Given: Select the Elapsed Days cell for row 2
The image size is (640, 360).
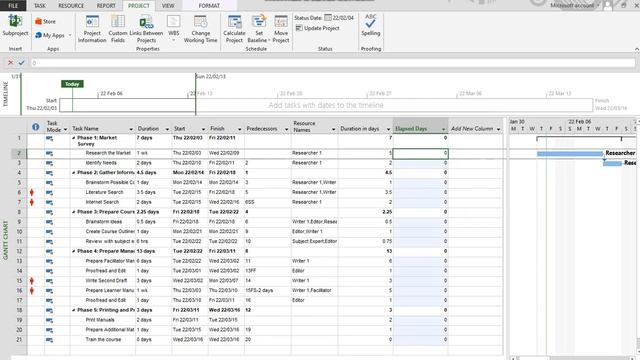Looking at the screenshot, I should point(420,153).
